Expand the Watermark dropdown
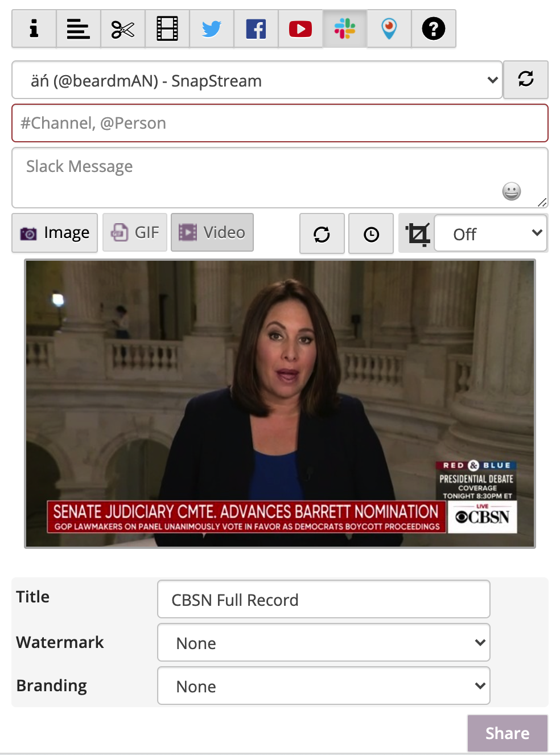Image resolution: width=560 pixels, height=755 pixels. click(x=324, y=642)
